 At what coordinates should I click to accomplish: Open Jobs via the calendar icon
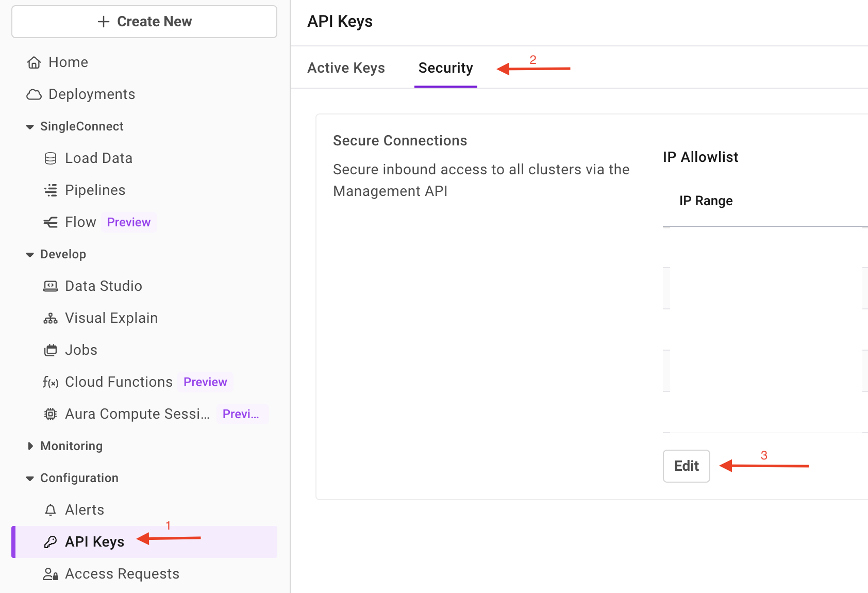(50, 350)
